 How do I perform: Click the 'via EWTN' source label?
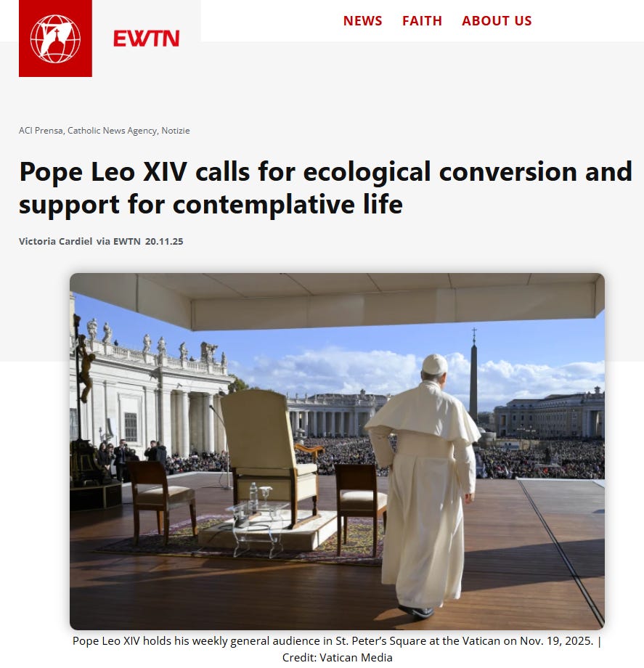[x=118, y=241]
